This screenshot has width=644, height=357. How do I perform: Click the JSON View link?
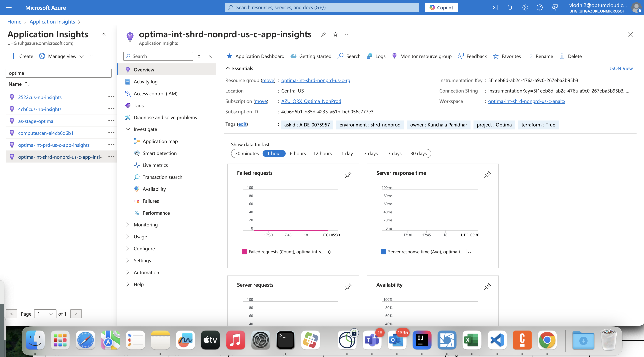[621, 68]
